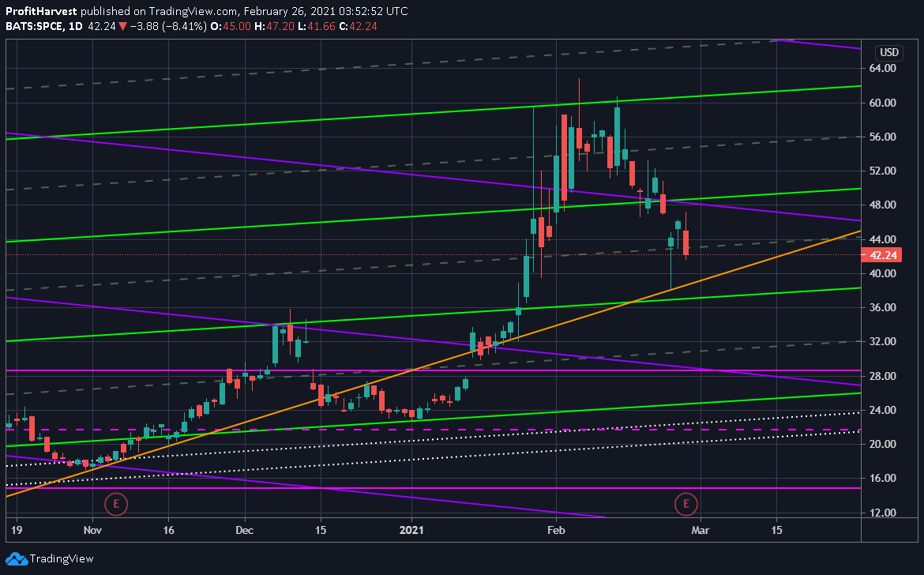924x575 pixels.
Task: Click the red down-triangle change indicator
Action: (122, 26)
